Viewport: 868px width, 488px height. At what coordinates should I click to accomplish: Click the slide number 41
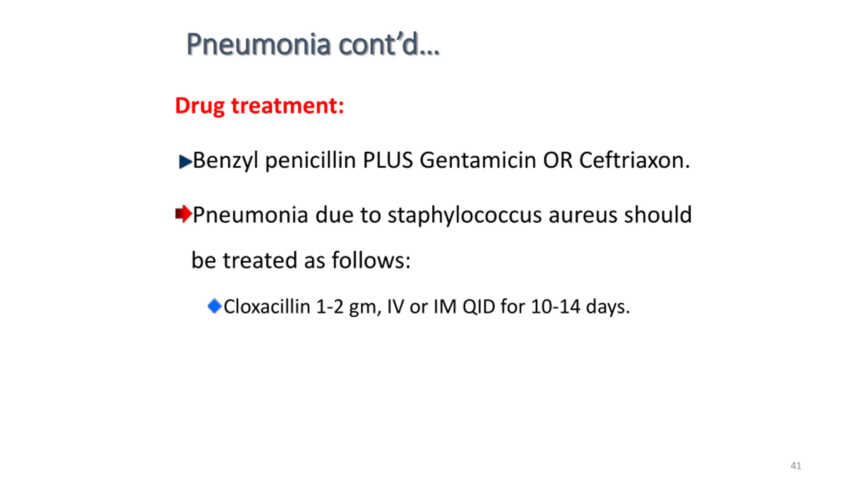coord(796,466)
